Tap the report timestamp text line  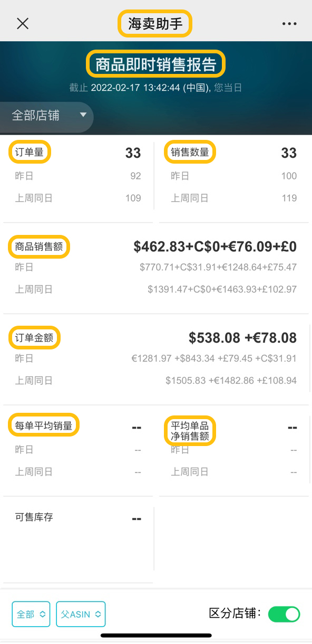pyautogui.click(x=155, y=88)
